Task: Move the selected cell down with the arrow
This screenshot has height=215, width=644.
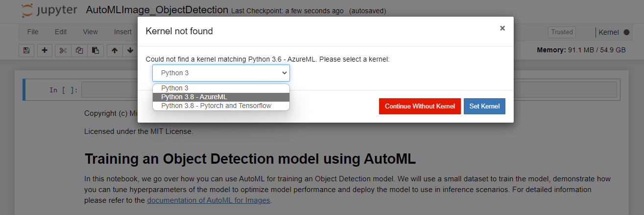Action: click(130, 50)
